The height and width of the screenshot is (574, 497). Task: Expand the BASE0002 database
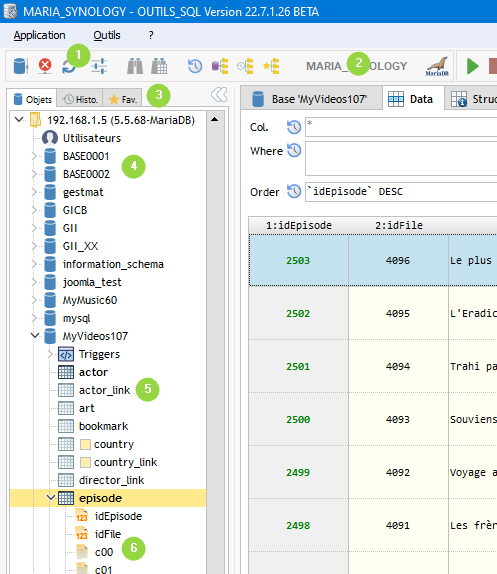[34, 174]
